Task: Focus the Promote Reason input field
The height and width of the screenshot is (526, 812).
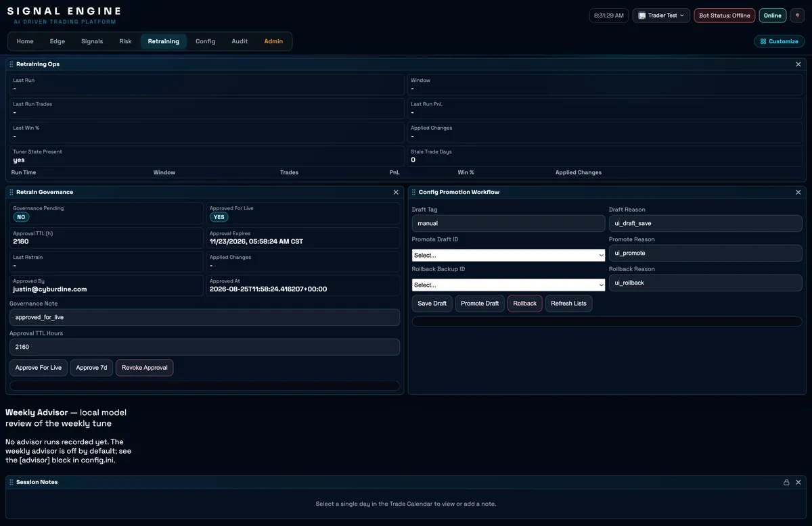Action: click(x=706, y=253)
